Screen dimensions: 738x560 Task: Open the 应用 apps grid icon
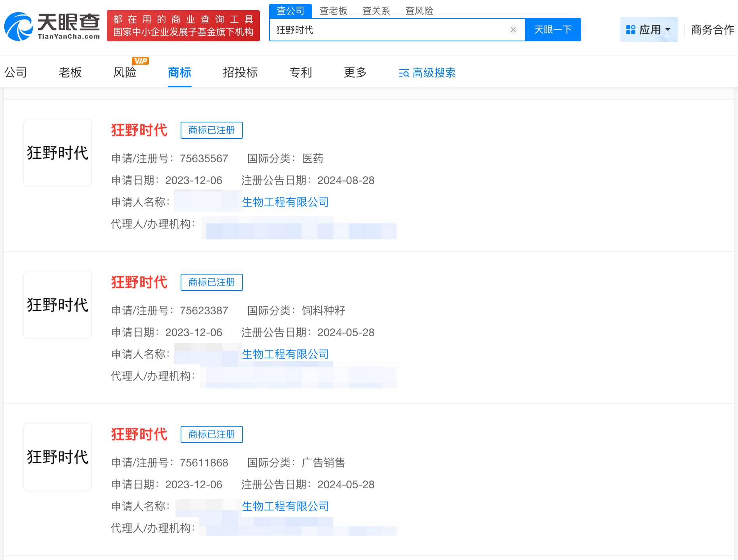point(630,29)
